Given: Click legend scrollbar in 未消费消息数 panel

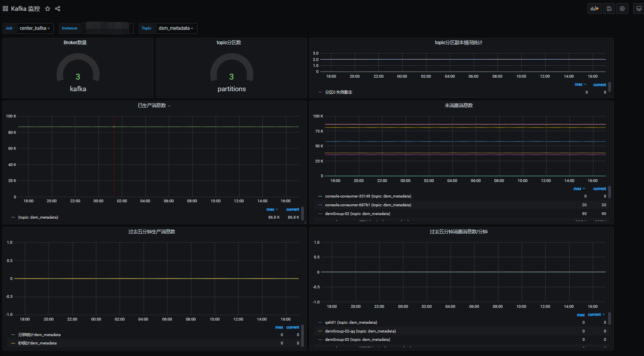Looking at the screenshot, I should [610, 192].
